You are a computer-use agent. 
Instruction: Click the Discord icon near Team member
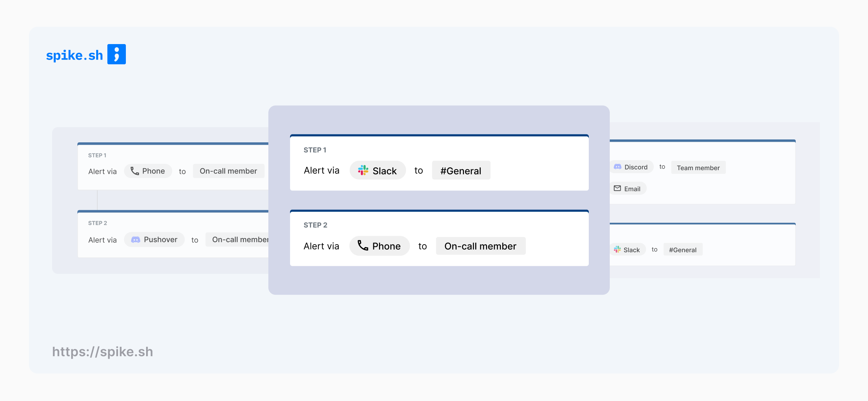tap(618, 167)
